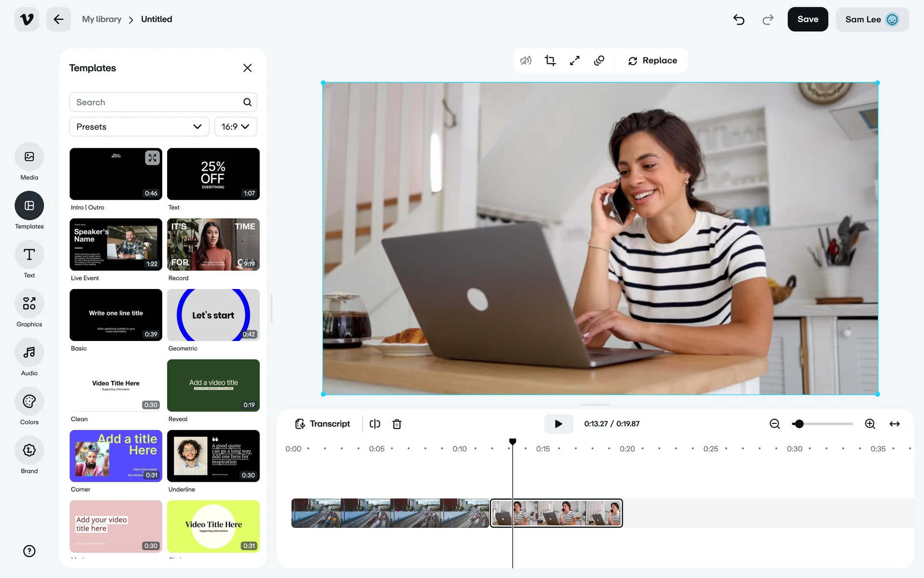Screen dimensions: 924x578
Task: Delete clip with trash icon
Action: [x=397, y=424]
